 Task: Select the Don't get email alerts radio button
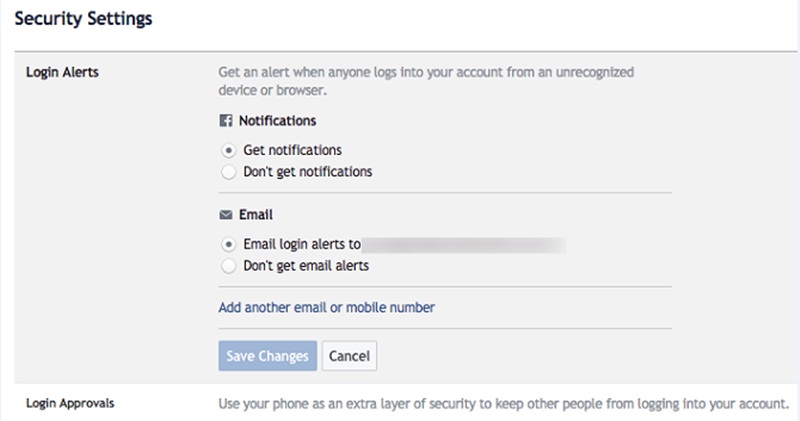(x=229, y=266)
